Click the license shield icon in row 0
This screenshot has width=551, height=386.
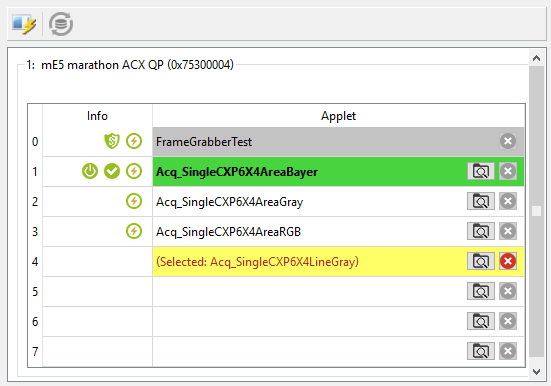click(112, 141)
